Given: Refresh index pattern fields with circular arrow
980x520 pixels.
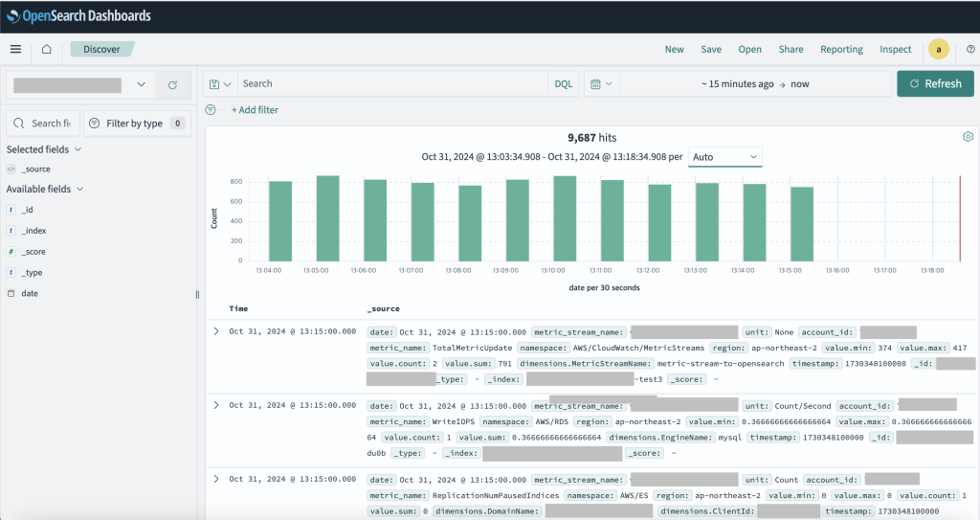Looking at the screenshot, I should click(172, 84).
